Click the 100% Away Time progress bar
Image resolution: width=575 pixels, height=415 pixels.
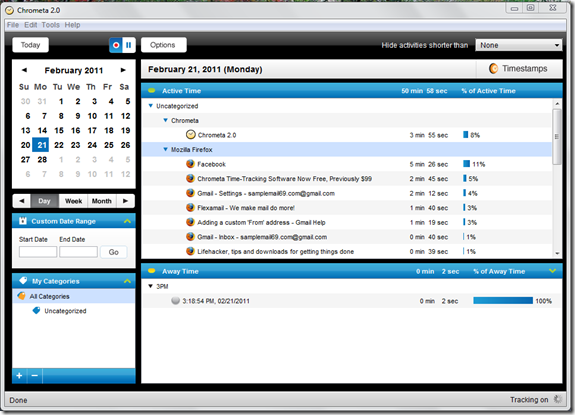503,301
